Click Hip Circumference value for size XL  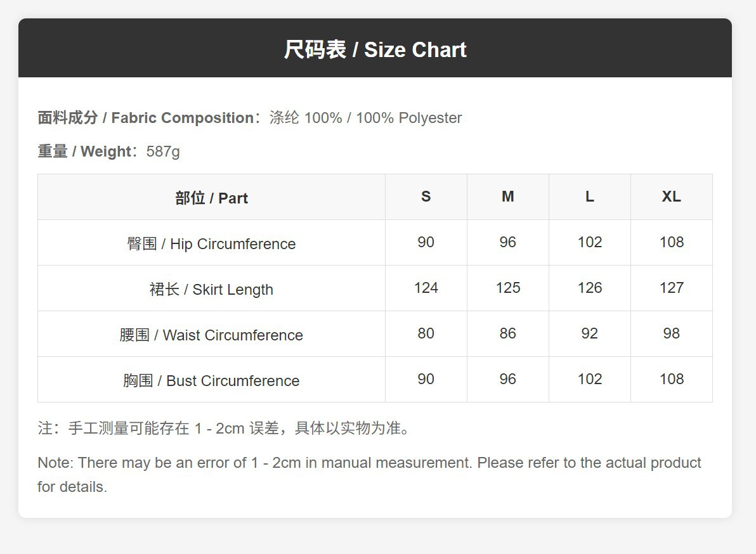click(671, 242)
